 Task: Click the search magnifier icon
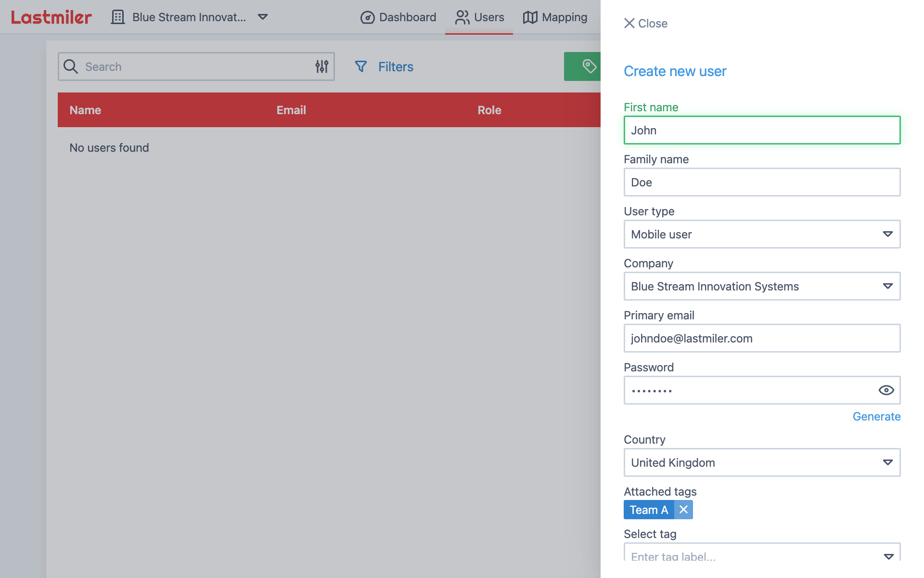[x=71, y=66]
